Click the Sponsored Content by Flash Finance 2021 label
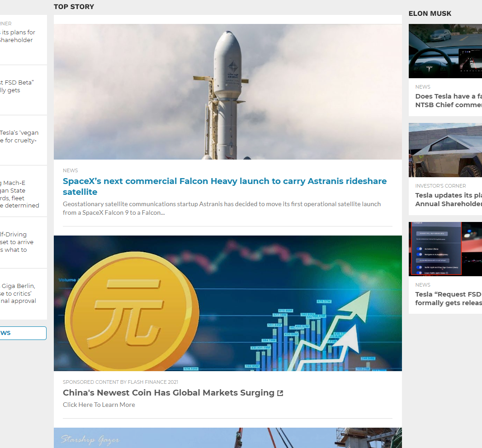The width and height of the screenshot is (482, 448). point(120,382)
